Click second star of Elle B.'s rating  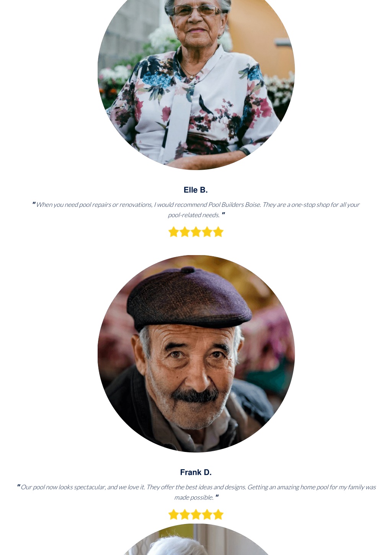point(185,232)
